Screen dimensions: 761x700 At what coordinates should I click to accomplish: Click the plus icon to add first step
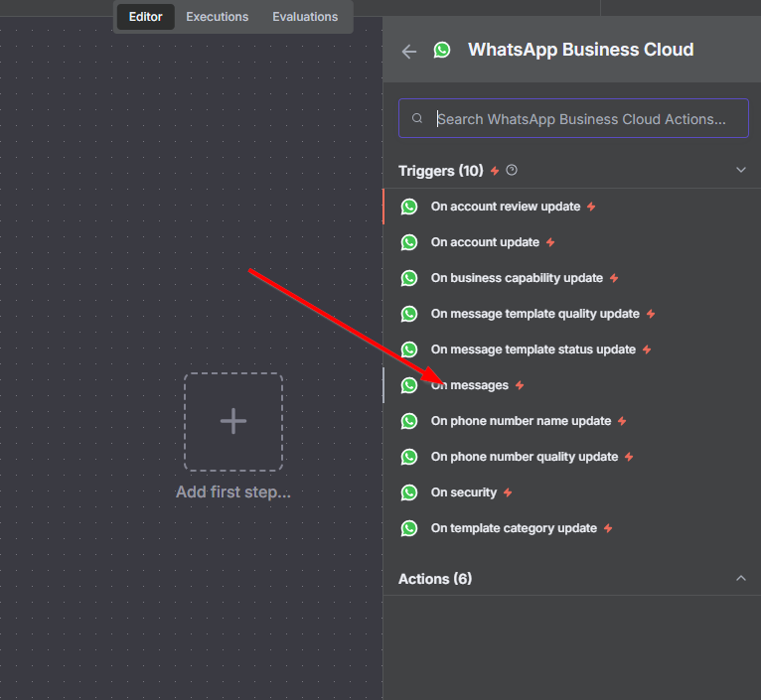[233, 421]
